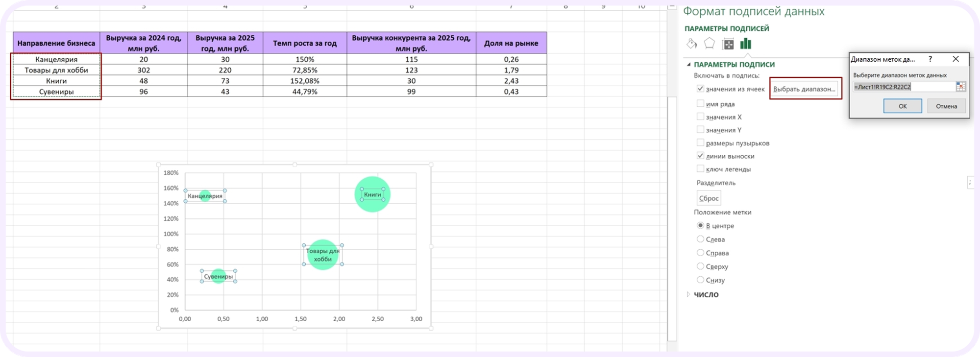
Task: Enable the 'размеры пузырьков' checkbox
Action: pyautogui.click(x=700, y=143)
